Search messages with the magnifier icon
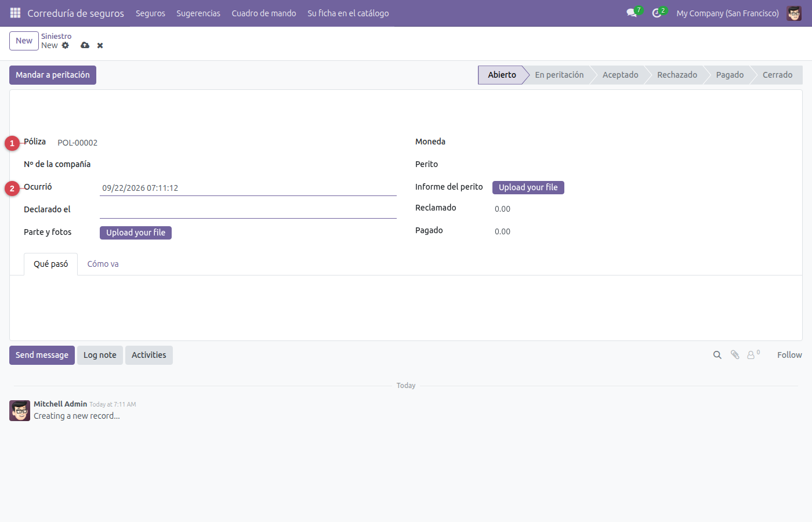This screenshot has height=522, width=812. 717,355
